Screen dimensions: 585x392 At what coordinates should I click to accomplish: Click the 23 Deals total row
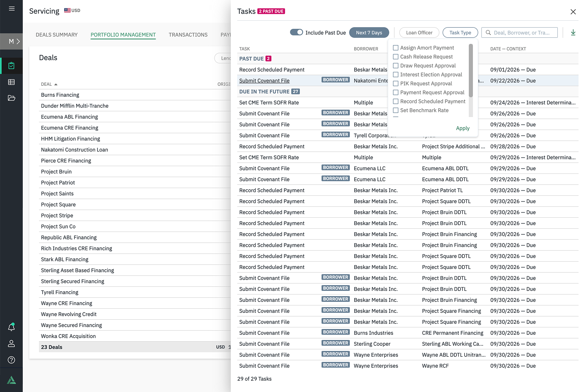(136, 347)
